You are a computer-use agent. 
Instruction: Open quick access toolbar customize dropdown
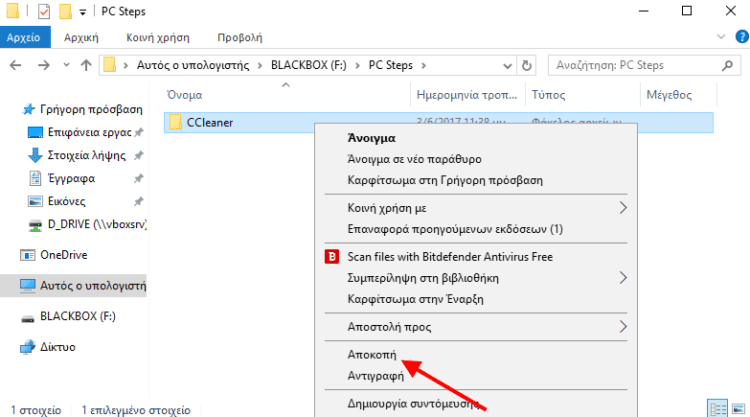82,12
